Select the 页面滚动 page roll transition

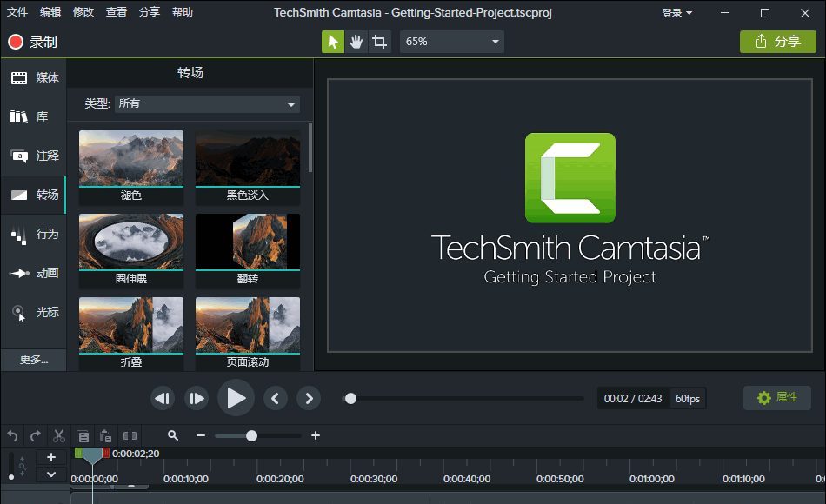pos(248,334)
